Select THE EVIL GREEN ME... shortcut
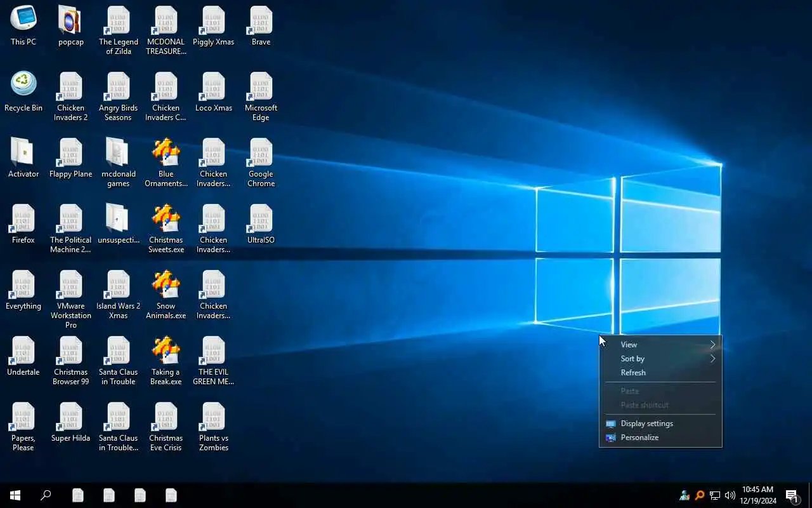 [x=214, y=361]
